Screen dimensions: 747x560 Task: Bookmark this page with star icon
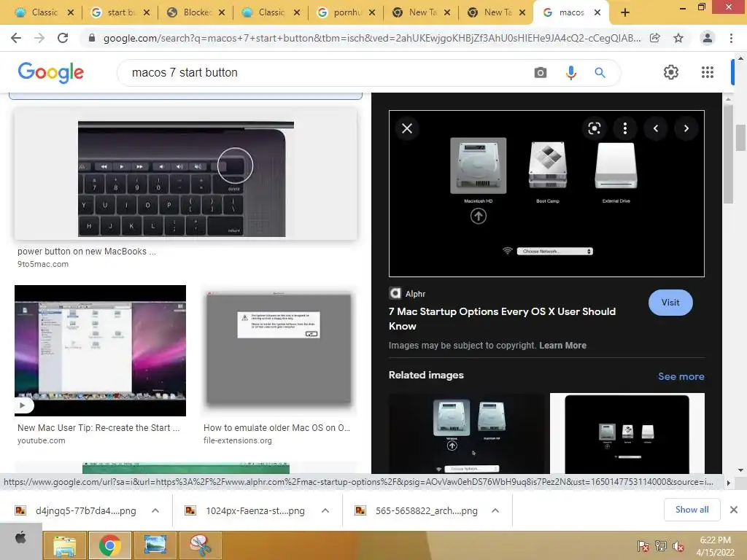point(678,38)
